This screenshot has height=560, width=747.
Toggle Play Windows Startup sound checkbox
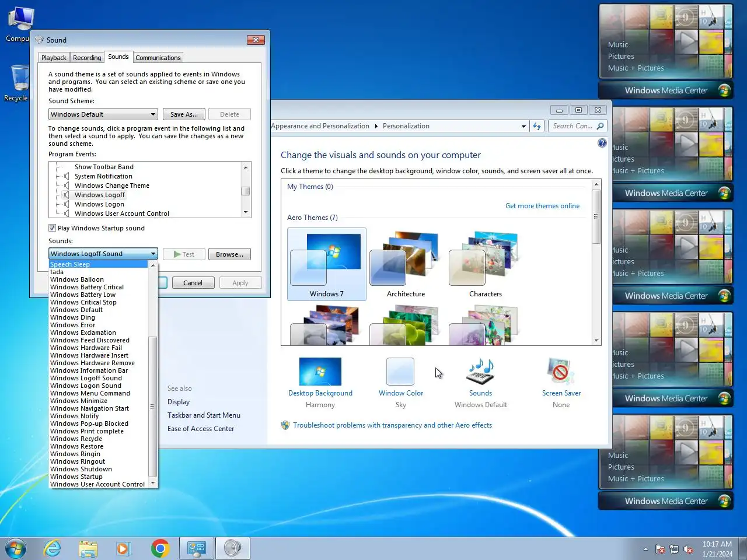click(52, 228)
